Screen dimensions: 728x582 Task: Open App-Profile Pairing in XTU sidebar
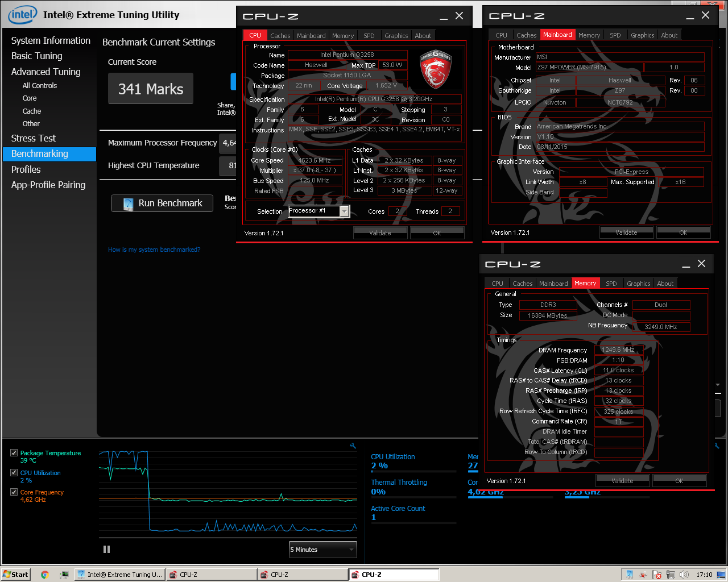48,185
